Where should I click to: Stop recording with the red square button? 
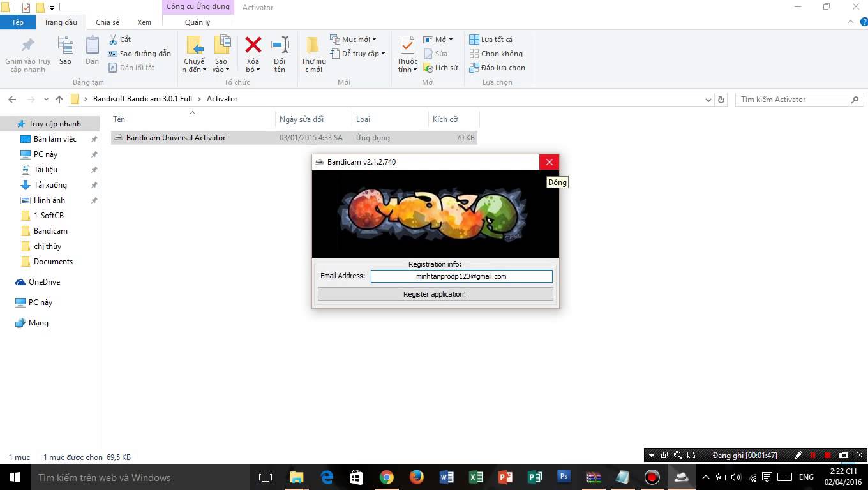coord(828,456)
